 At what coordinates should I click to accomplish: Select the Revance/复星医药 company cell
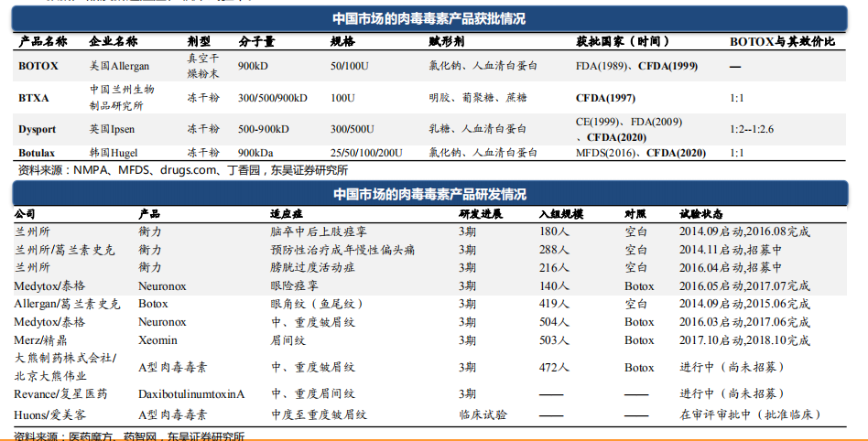pos(61,393)
